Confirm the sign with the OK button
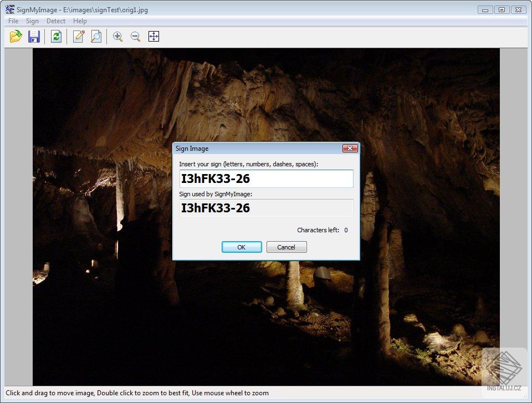The image size is (532, 403). 242,247
